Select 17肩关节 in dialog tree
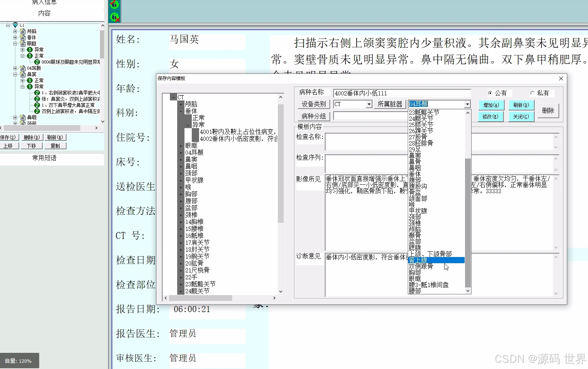Screen dimensions: 588x369 197,242
